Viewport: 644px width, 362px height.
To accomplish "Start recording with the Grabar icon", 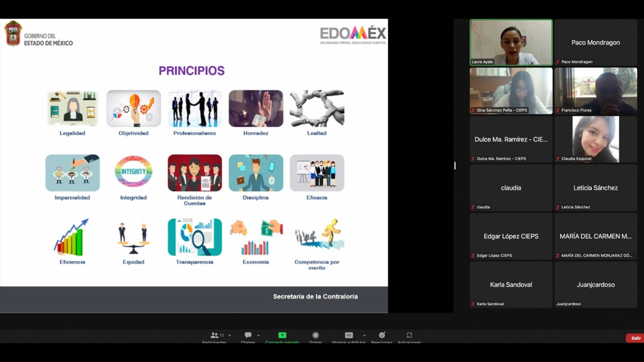I will point(316,335).
